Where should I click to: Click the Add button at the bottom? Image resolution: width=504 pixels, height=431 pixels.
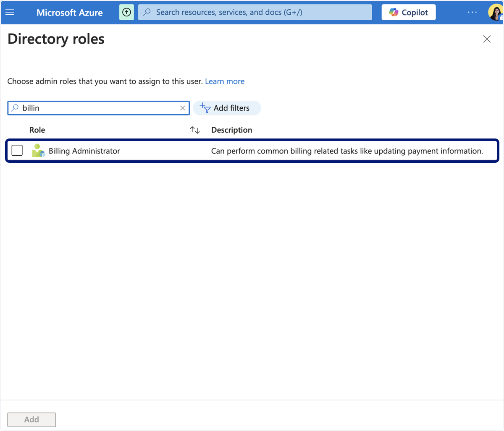click(31, 420)
